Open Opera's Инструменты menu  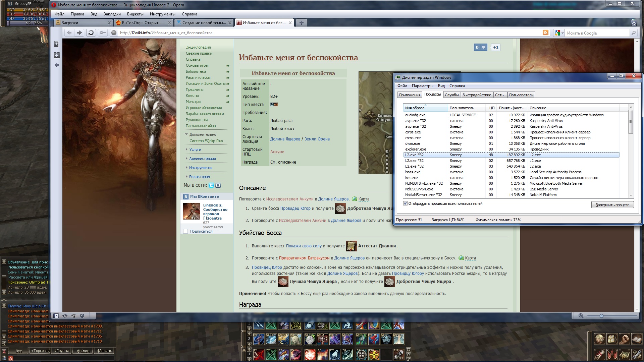[163, 14]
